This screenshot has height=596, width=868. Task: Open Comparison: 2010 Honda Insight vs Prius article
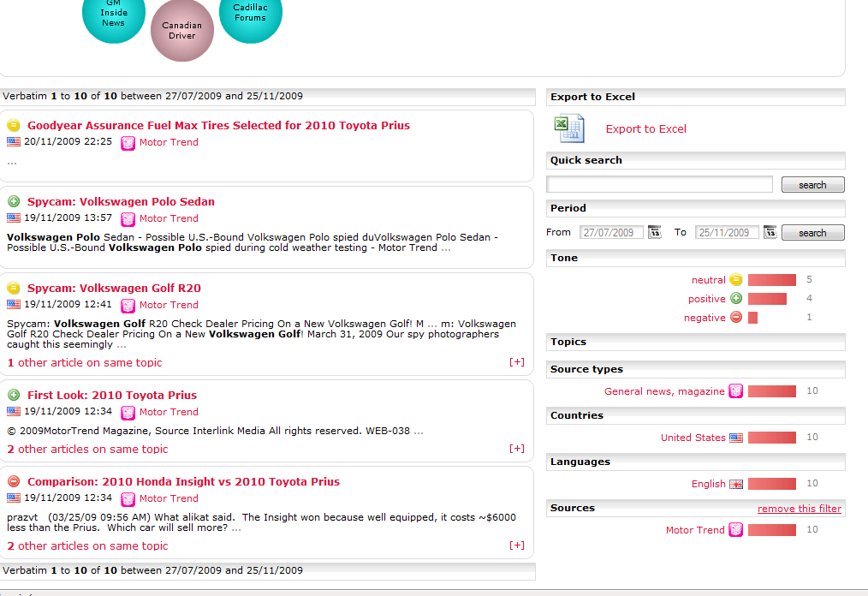(x=184, y=481)
